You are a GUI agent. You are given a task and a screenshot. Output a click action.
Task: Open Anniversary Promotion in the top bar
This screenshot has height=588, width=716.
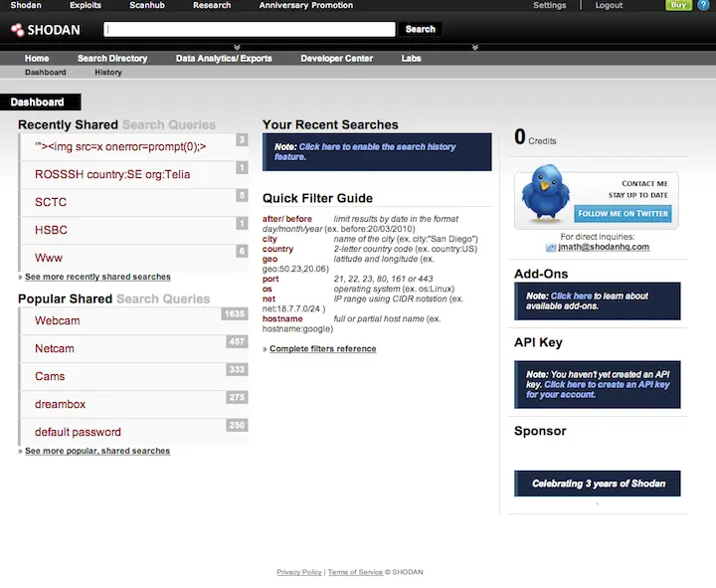coord(306,5)
